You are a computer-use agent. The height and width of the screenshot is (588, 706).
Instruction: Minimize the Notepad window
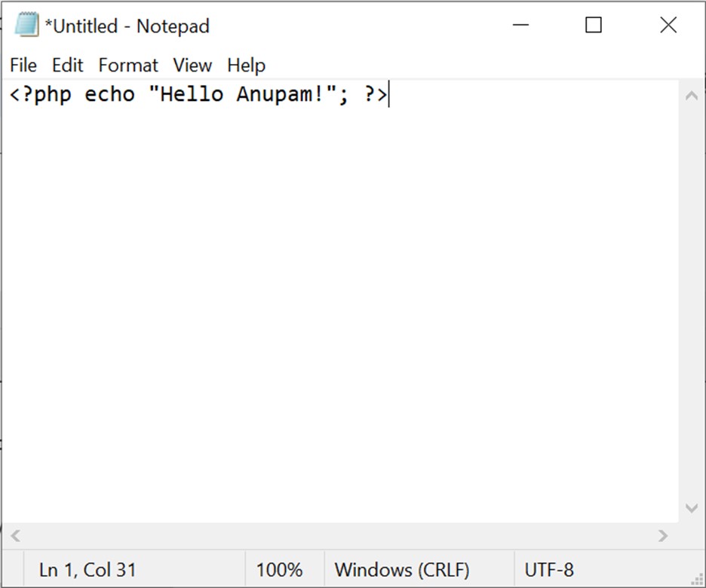pos(520,25)
